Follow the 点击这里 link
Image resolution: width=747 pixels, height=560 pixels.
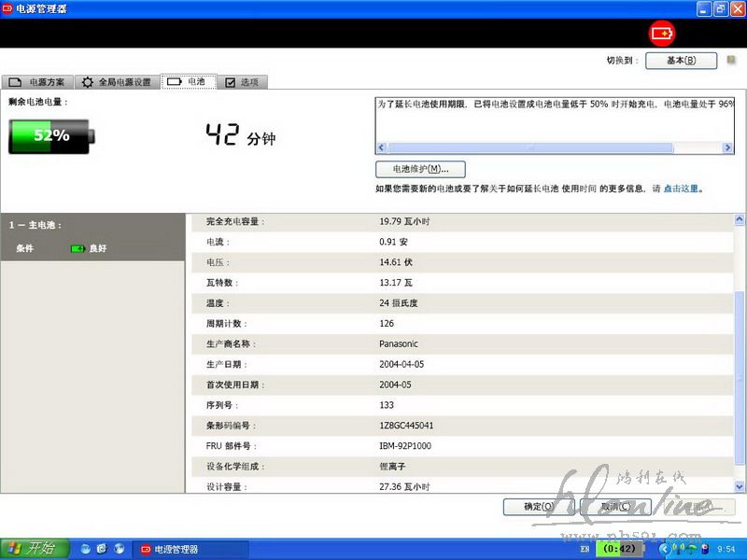click(x=681, y=189)
